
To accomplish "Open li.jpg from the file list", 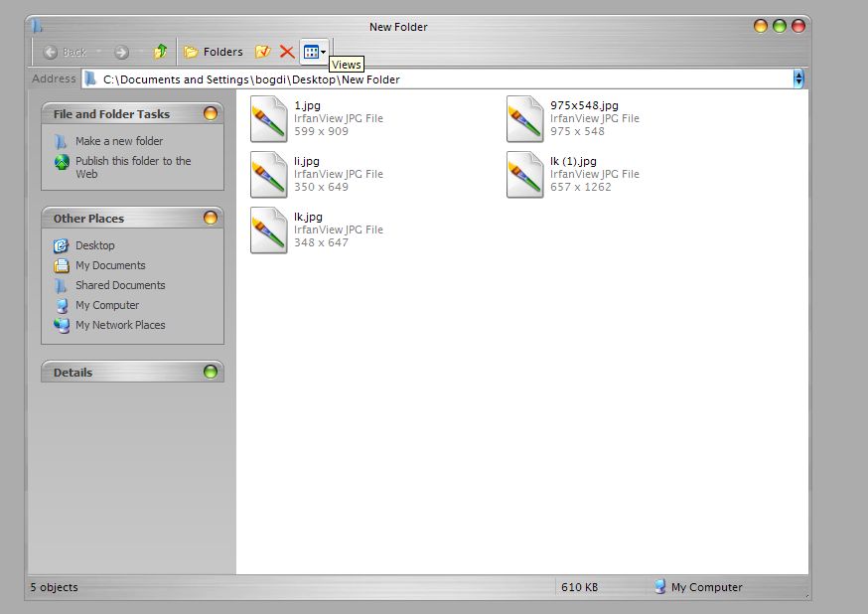I will point(268,174).
